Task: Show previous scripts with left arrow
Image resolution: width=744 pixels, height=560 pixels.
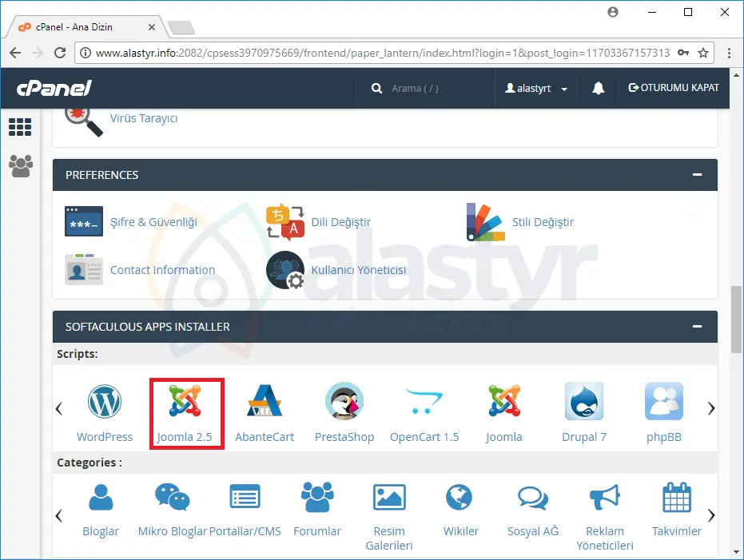Action: (x=59, y=408)
